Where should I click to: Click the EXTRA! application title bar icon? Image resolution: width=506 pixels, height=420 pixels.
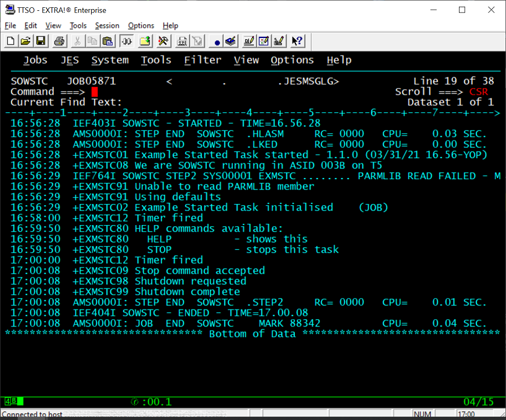pyautogui.click(x=10, y=10)
